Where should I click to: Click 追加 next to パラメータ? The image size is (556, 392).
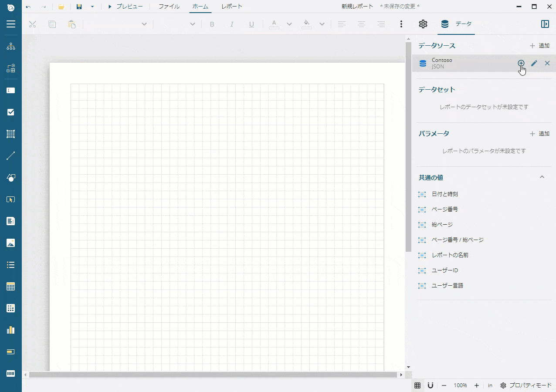point(539,134)
